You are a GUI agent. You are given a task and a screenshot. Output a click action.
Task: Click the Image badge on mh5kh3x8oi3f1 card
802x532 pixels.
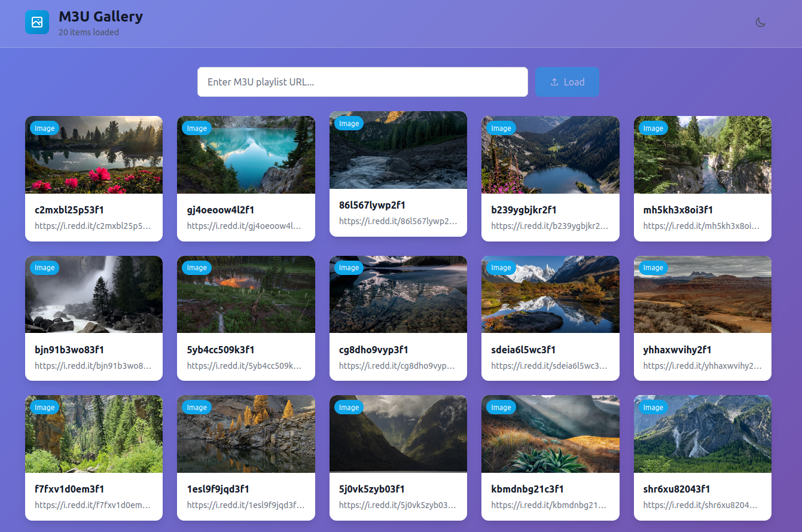(x=652, y=129)
